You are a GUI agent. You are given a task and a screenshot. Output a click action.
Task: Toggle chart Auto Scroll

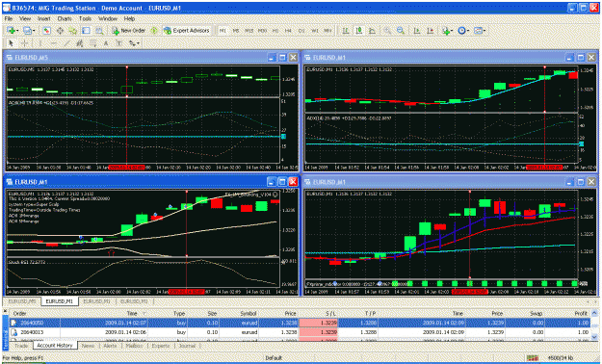417,31
